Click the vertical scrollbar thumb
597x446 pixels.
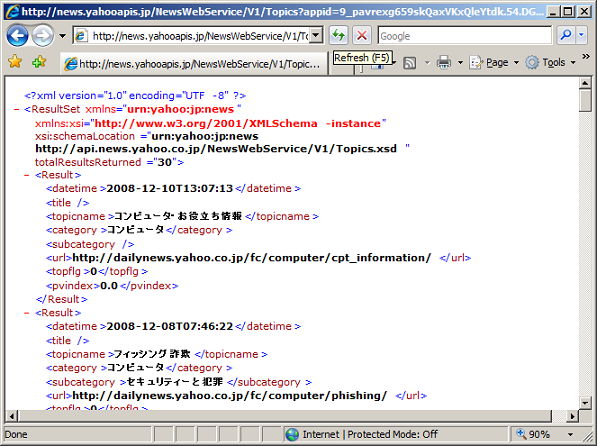(584, 101)
